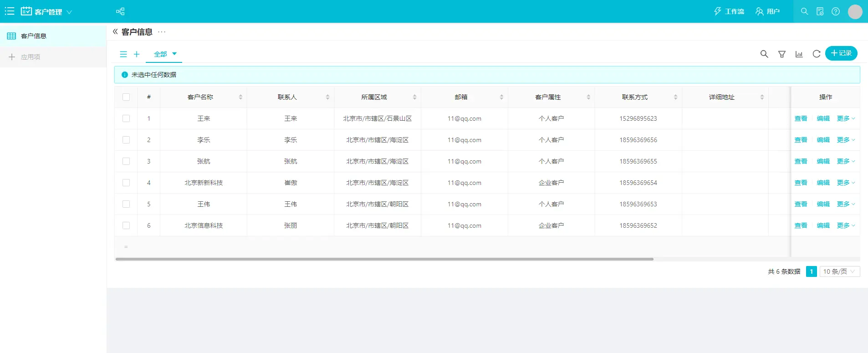868x353 pixels.
Task: Go to page 1 in pagination
Action: (811, 271)
